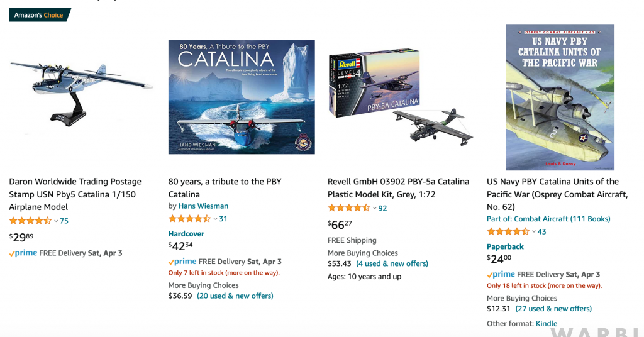Open the Daron Catalina airplane model image
The image size is (644, 337).
click(80, 92)
